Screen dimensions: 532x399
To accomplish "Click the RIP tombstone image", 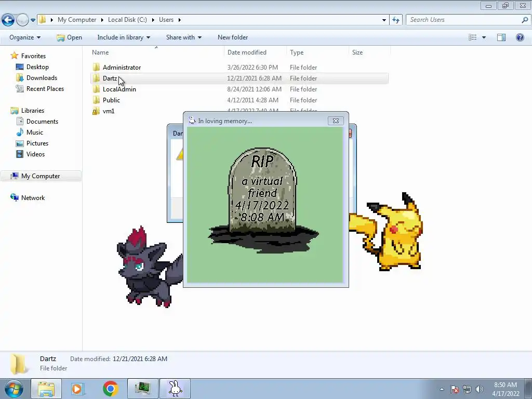I will tap(263, 200).
